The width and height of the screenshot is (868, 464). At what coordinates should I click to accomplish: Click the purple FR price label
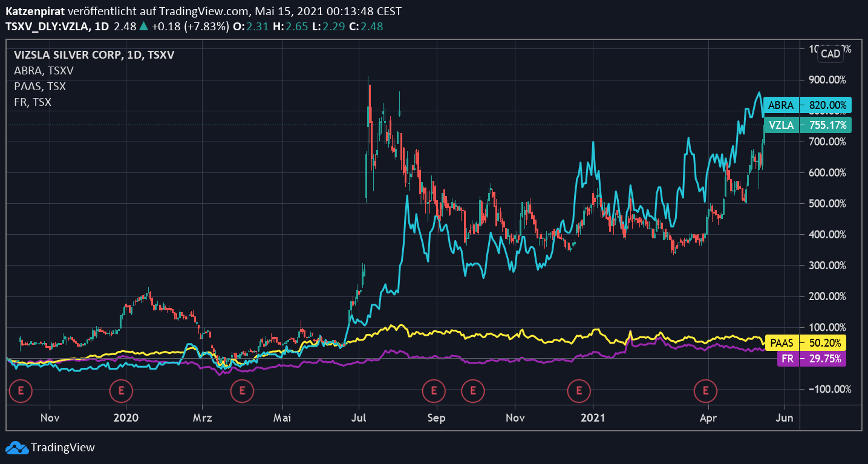pos(788,358)
